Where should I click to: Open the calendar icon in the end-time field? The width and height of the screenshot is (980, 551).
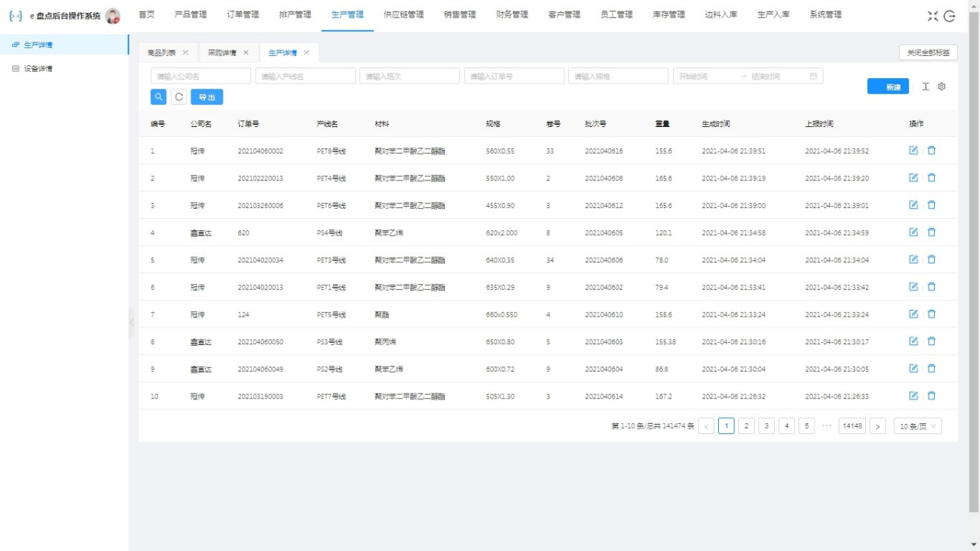tap(814, 76)
